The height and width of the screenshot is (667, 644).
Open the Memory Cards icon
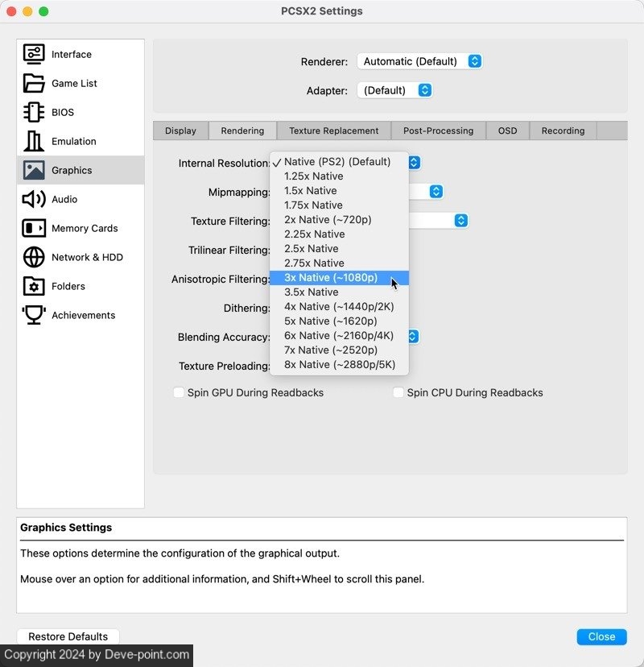coord(34,228)
